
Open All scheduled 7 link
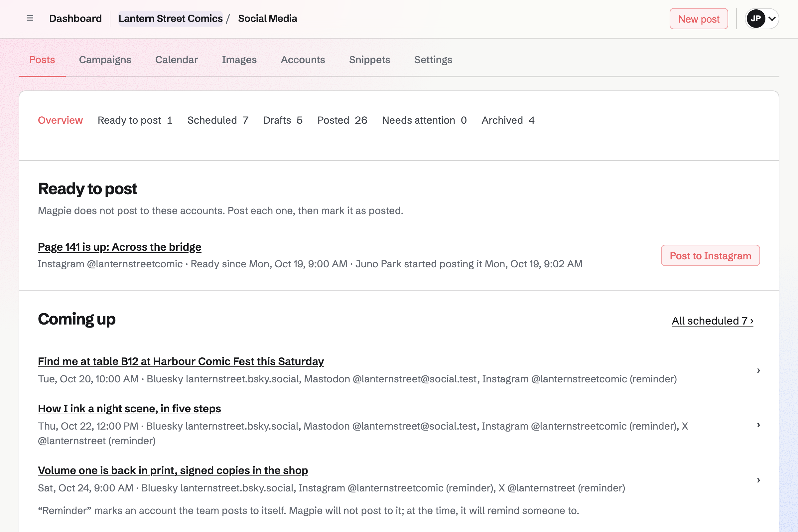point(713,321)
